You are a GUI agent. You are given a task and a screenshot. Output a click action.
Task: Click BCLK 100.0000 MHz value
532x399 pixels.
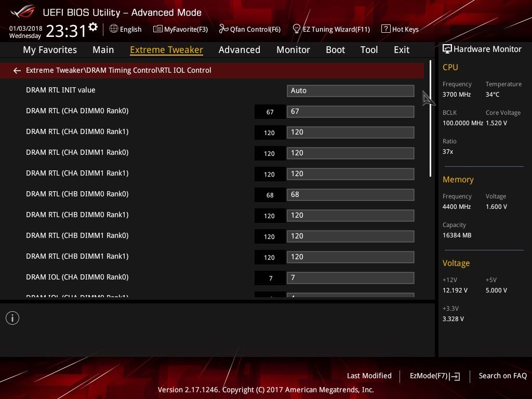click(463, 123)
